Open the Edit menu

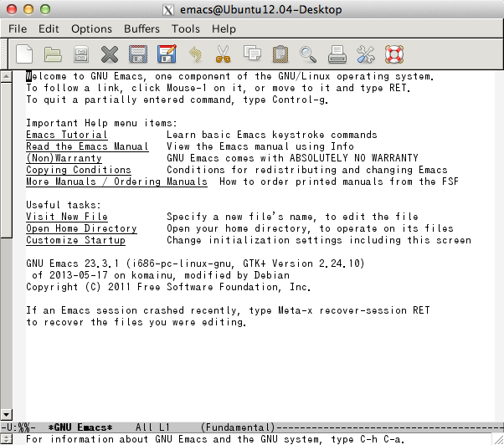click(x=49, y=29)
